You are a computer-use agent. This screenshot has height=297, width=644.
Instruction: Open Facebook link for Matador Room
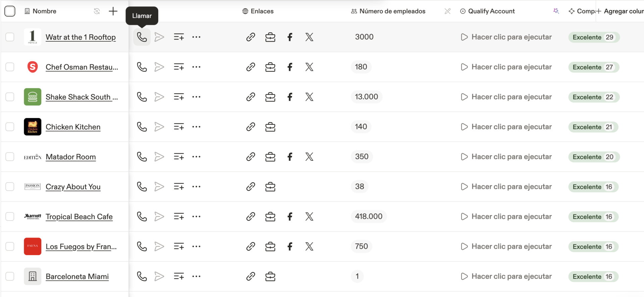click(x=290, y=157)
